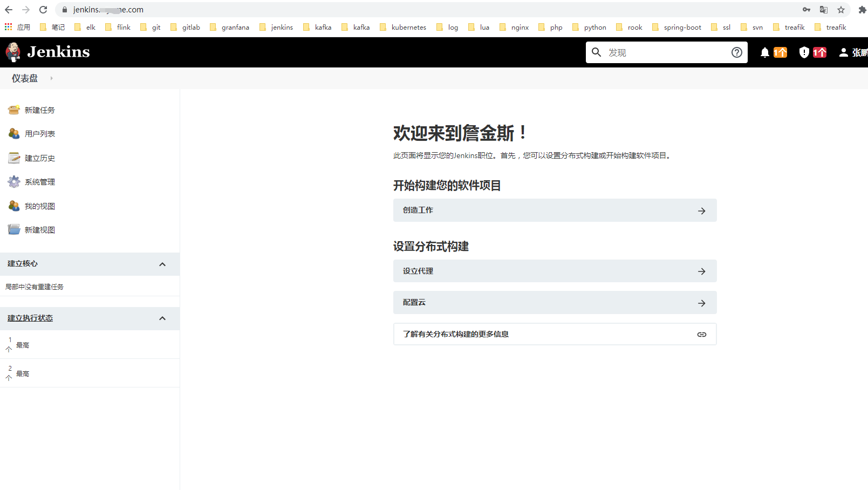Collapse the 建立执行状态 panel chevron
The width and height of the screenshot is (868, 490).
pos(162,318)
